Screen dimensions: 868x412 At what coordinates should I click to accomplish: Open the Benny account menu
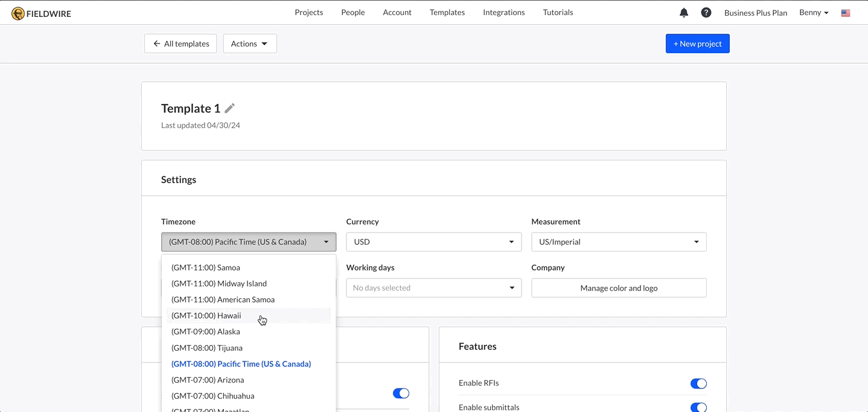coord(812,12)
